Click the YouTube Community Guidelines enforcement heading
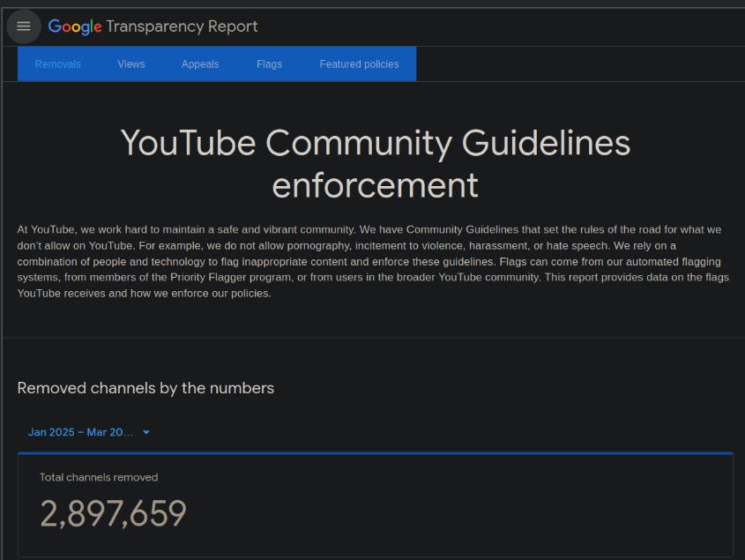 [376, 163]
